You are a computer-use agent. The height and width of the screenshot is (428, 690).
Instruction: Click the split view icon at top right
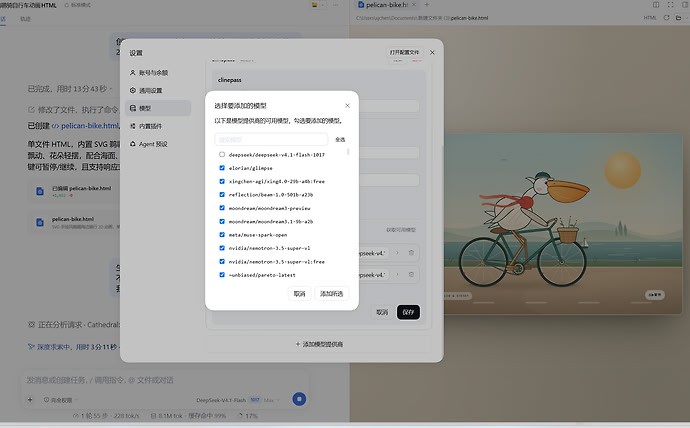click(x=656, y=5)
